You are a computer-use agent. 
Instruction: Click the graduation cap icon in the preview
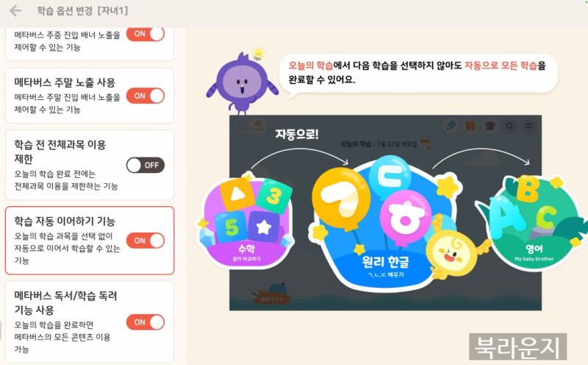click(490, 125)
